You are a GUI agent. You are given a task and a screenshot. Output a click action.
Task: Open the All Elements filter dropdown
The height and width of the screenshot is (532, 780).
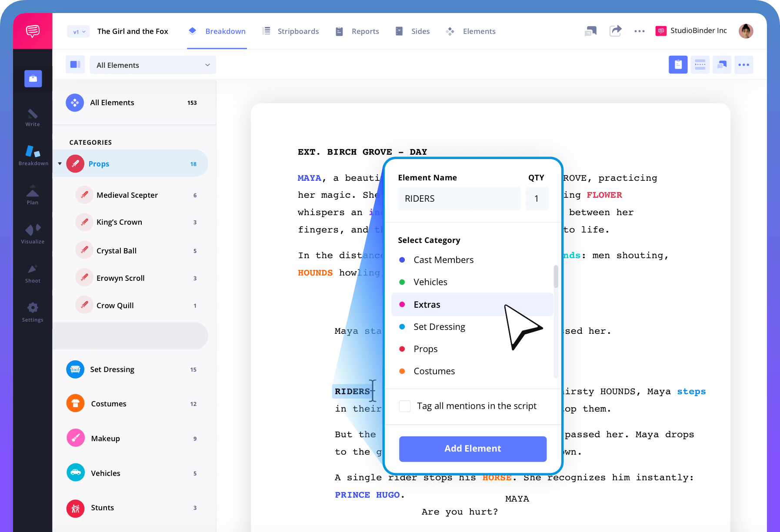(153, 65)
